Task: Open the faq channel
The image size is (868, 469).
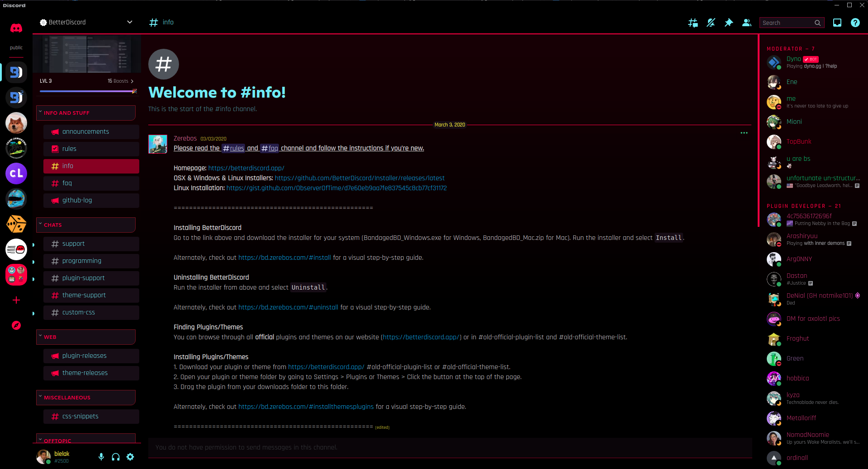Action: pyautogui.click(x=91, y=183)
